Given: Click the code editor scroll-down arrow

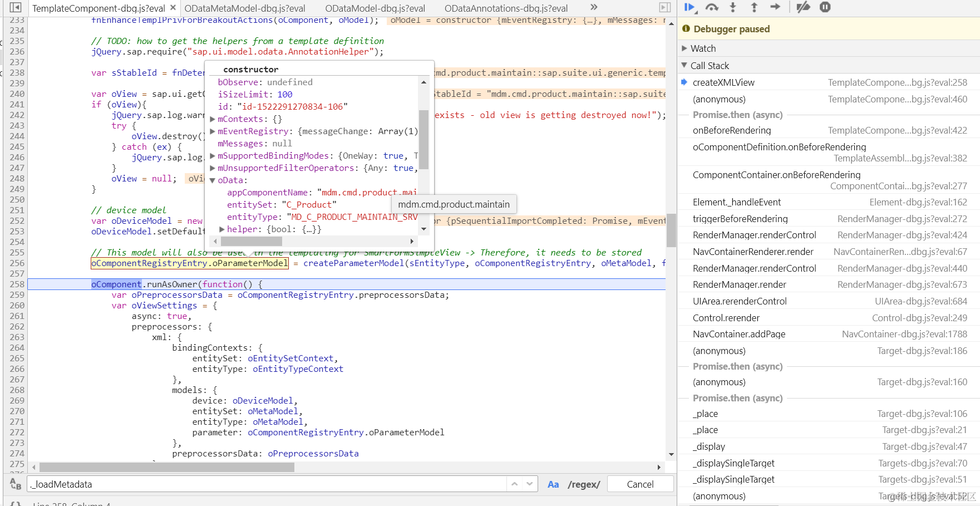Looking at the screenshot, I should tap(671, 454).
